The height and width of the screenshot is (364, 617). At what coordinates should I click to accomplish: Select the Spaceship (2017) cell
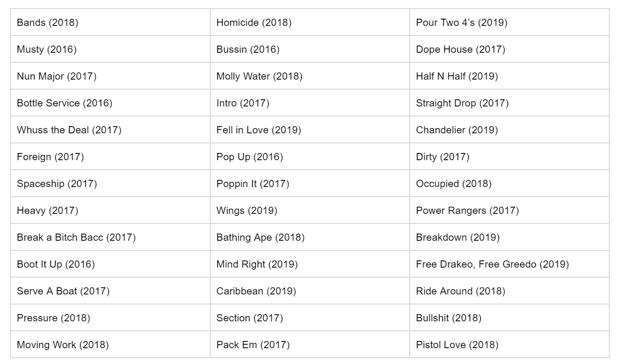click(x=110, y=183)
